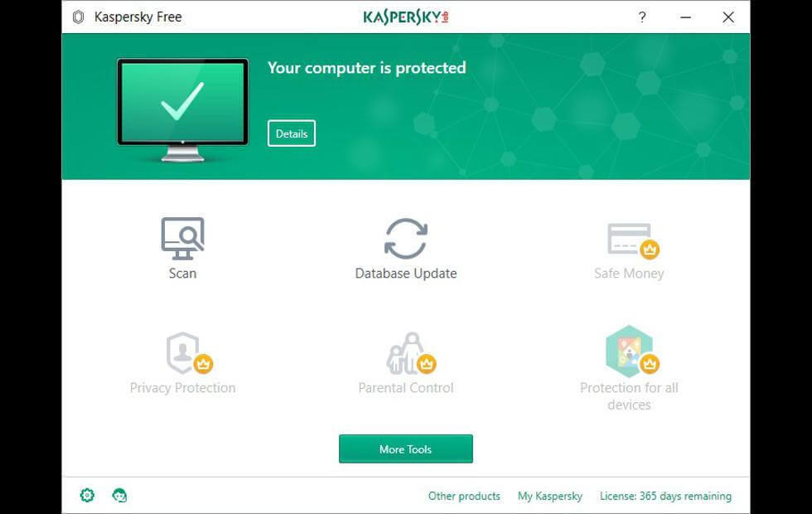
Task: Click the Privacy Protection label
Action: [x=182, y=388]
